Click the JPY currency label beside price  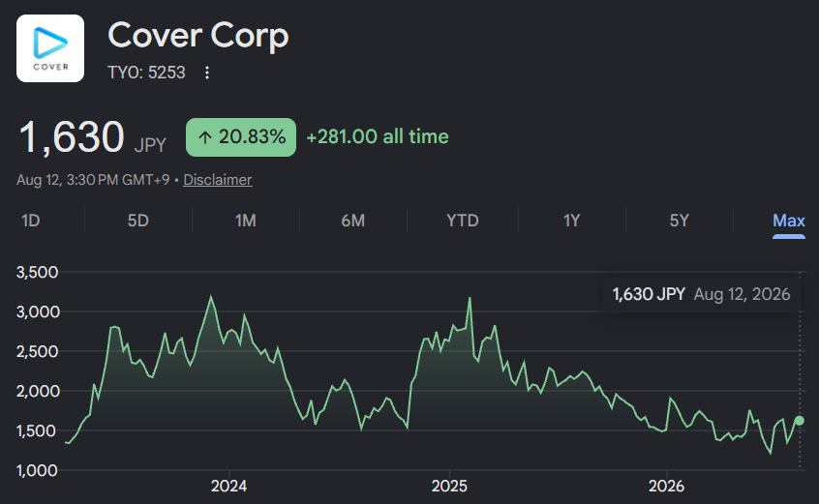(150, 145)
